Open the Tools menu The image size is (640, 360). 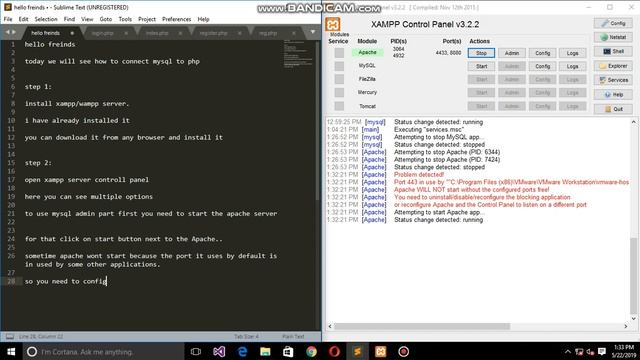[x=125, y=19]
